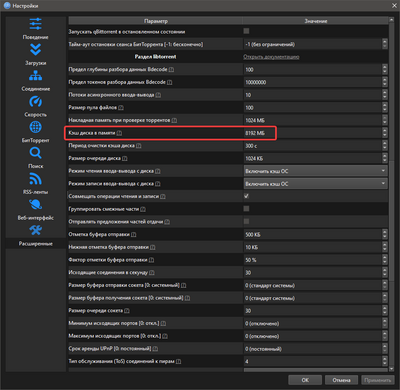Click the Параметр column header
Viewport: 400px width, 390px height.
pyautogui.click(x=156, y=21)
